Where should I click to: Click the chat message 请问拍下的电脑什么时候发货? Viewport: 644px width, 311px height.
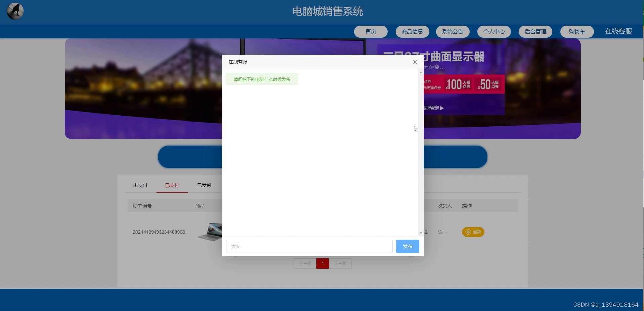pyautogui.click(x=262, y=79)
